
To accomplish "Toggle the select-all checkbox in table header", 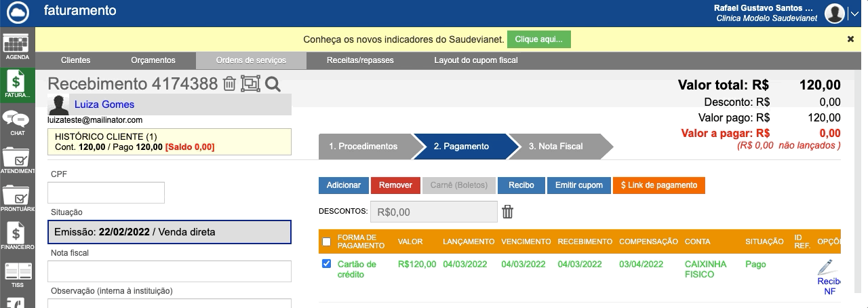I will click(326, 242).
